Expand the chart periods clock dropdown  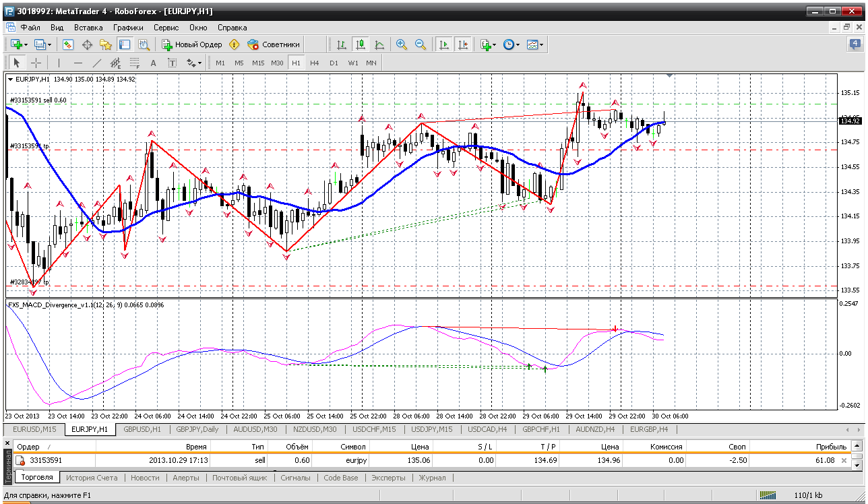511,44
